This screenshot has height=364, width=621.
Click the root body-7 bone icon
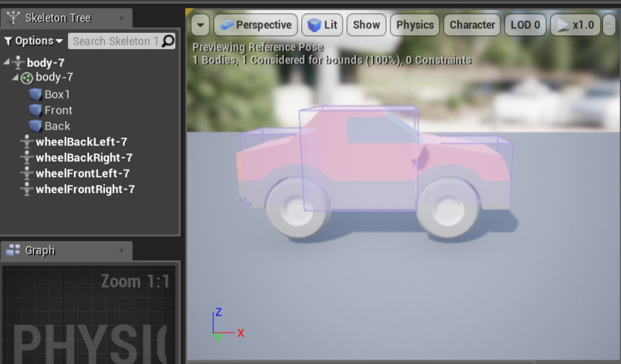[18, 62]
